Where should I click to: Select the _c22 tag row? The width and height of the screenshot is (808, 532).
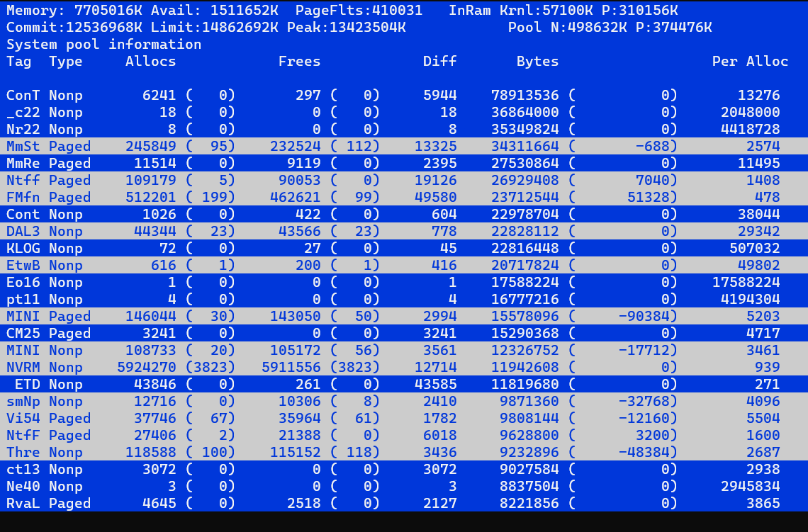404,112
